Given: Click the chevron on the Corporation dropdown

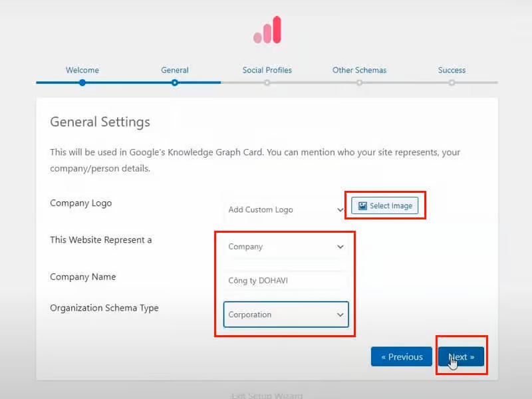Looking at the screenshot, I should click(340, 315).
